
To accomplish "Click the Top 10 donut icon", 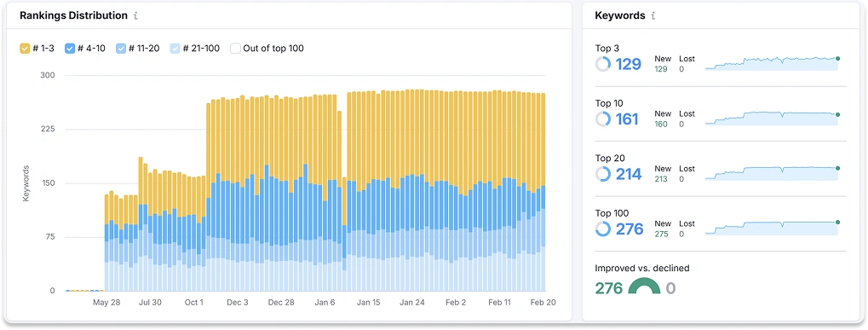I will click(603, 119).
